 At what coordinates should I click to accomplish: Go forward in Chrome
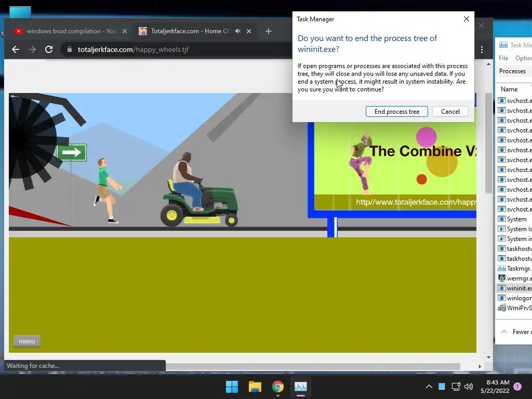pos(32,49)
